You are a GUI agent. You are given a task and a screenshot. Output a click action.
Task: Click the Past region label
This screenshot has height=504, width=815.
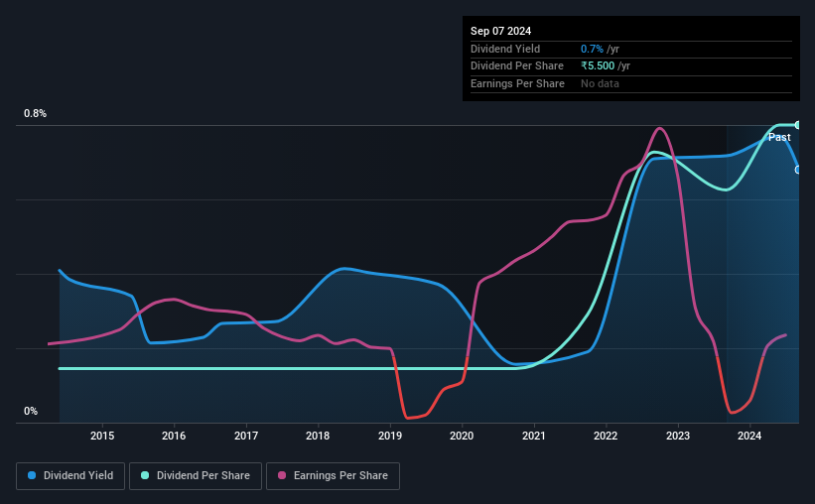(779, 137)
